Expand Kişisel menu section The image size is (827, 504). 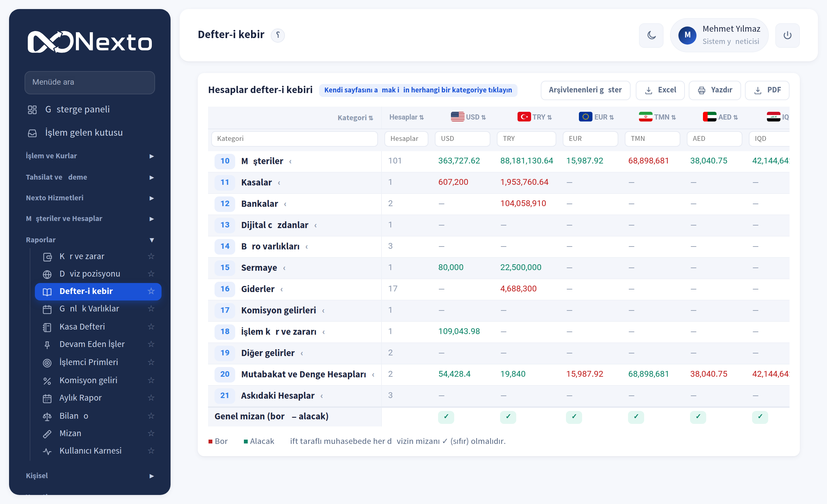[89, 476]
